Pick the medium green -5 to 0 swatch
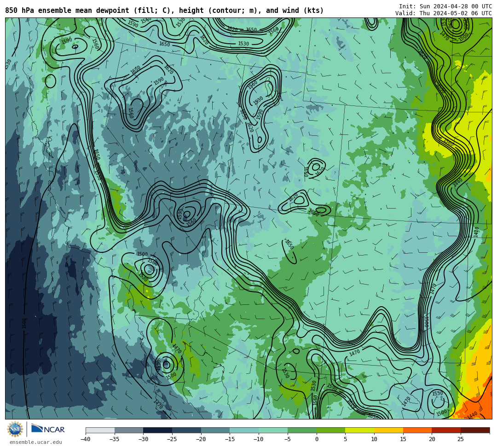 [302, 430]
